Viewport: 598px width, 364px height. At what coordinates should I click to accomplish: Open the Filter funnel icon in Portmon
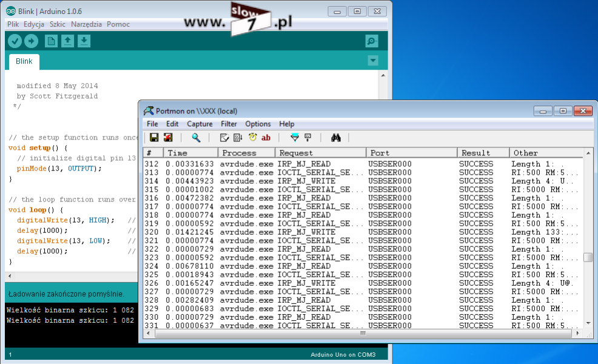[x=294, y=137]
